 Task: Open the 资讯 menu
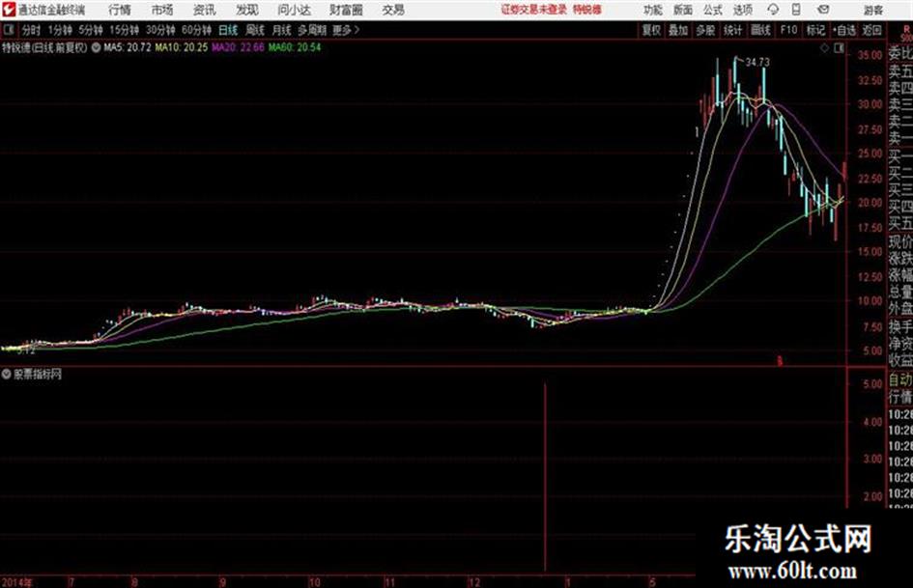[x=205, y=10]
